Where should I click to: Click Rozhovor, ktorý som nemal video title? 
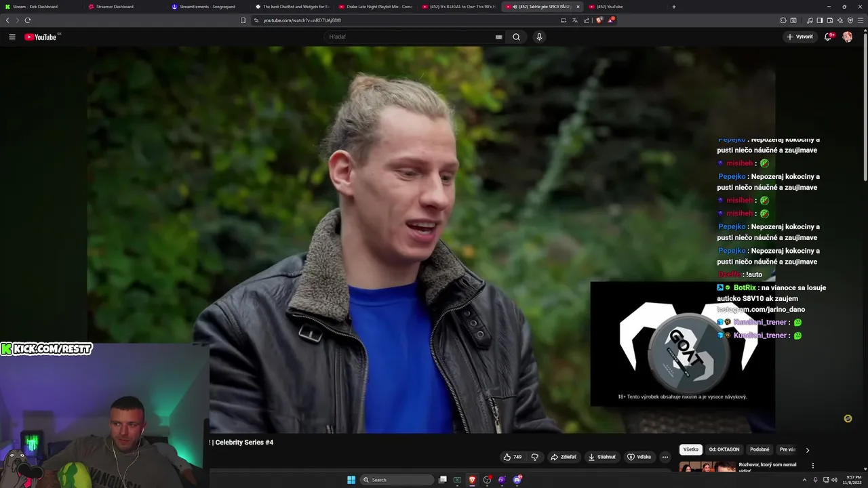[x=767, y=465]
